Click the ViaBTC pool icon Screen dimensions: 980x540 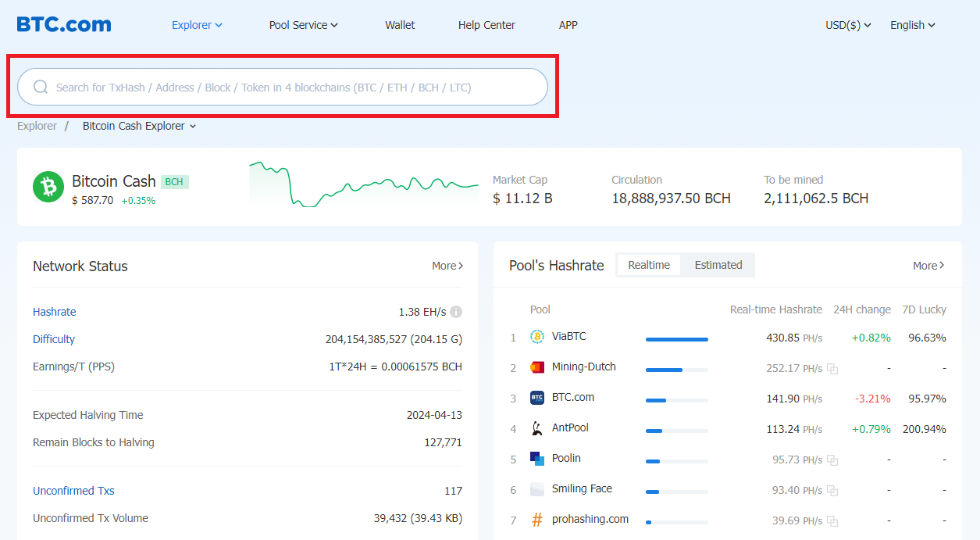tap(537, 337)
